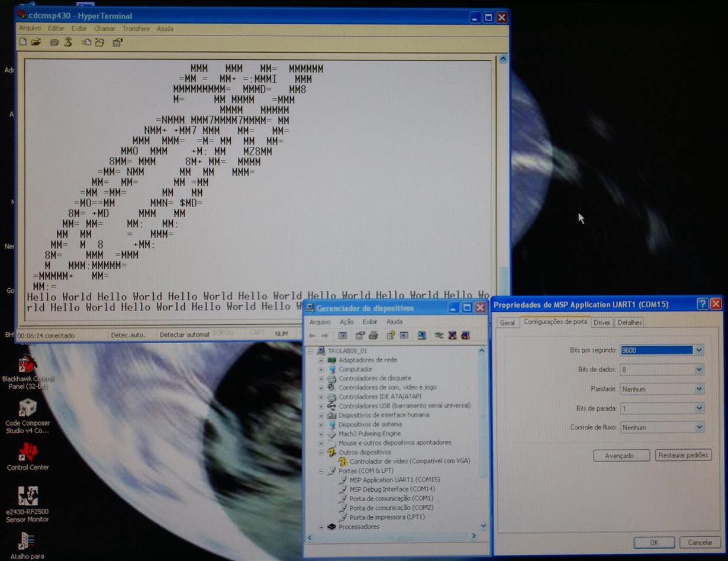Click the device tree scrollbar down arrow
This screenshot has height=561, width=728.
[483, 526]
